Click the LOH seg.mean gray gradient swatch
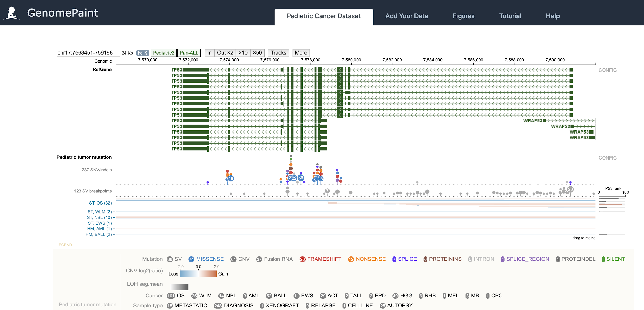644x310 pixels. [179, 287]
